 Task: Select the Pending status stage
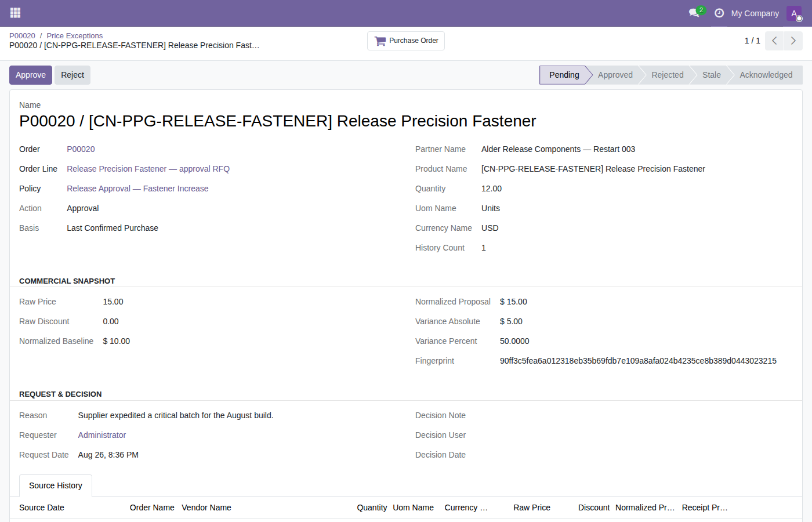click(x=564, y=75)
